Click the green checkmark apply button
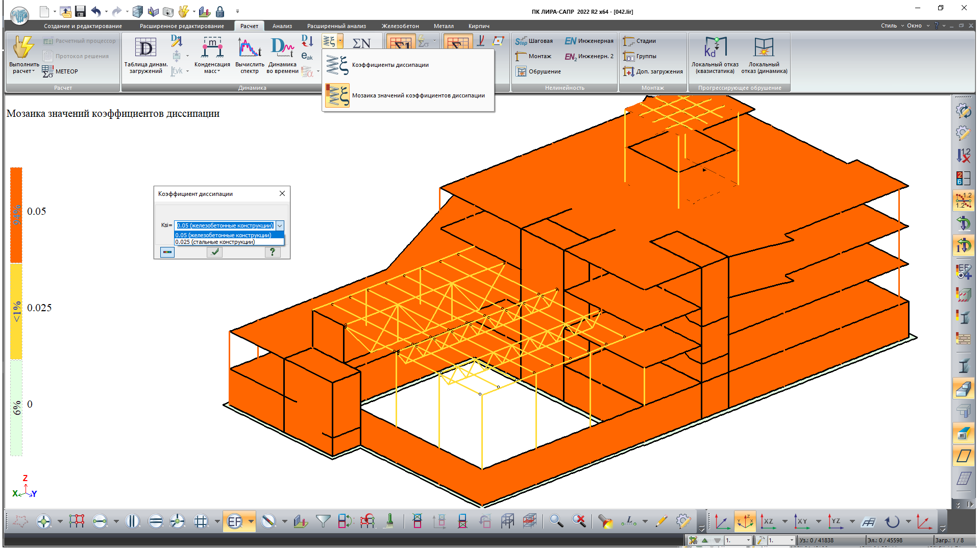Screen dimensions: 980x551 coord(215,252)
